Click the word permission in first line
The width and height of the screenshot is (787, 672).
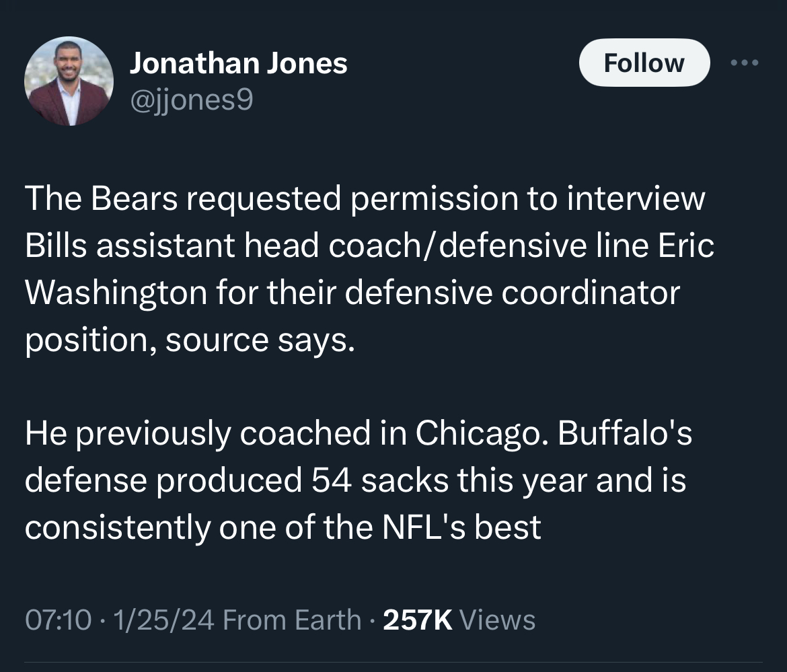pyautogui.click(x=434, y=199)
